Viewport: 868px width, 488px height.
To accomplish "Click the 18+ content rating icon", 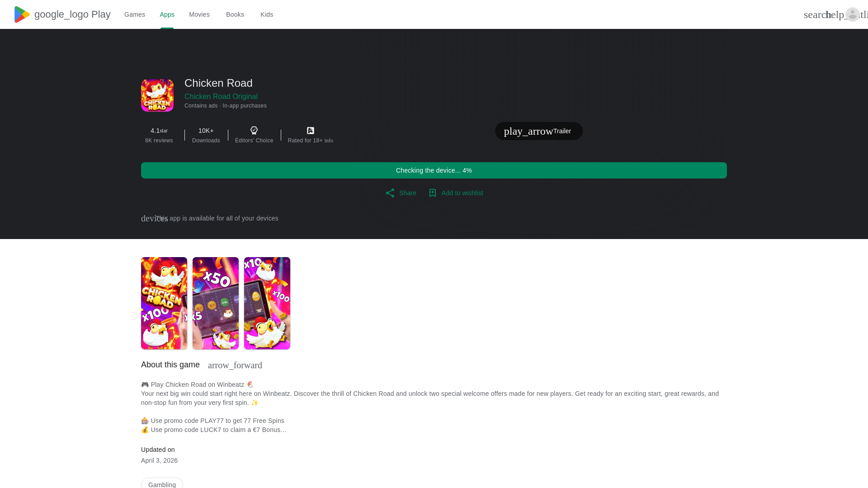I will (x=311, y=131).
